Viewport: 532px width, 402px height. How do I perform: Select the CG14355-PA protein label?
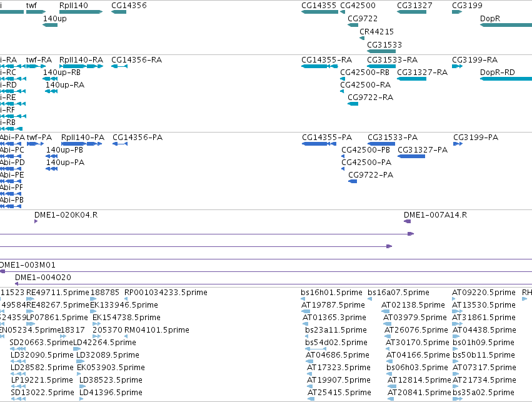tap(327, 138)
